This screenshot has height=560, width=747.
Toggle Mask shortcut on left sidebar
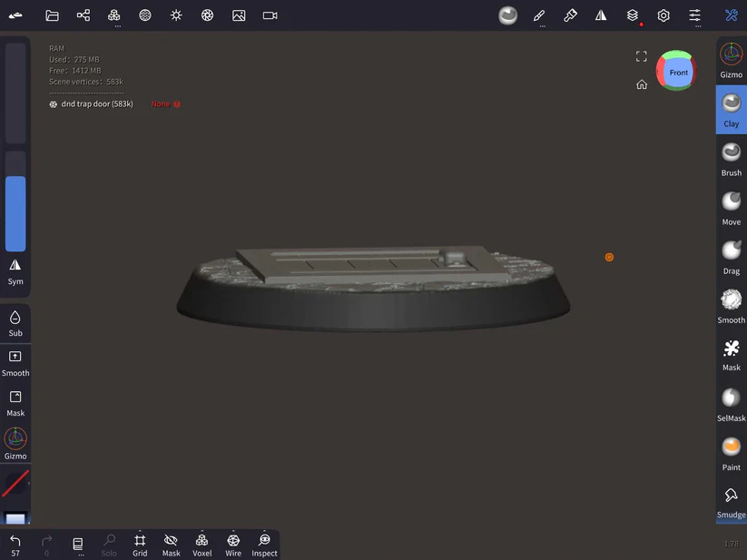click(x=15, y=404)
